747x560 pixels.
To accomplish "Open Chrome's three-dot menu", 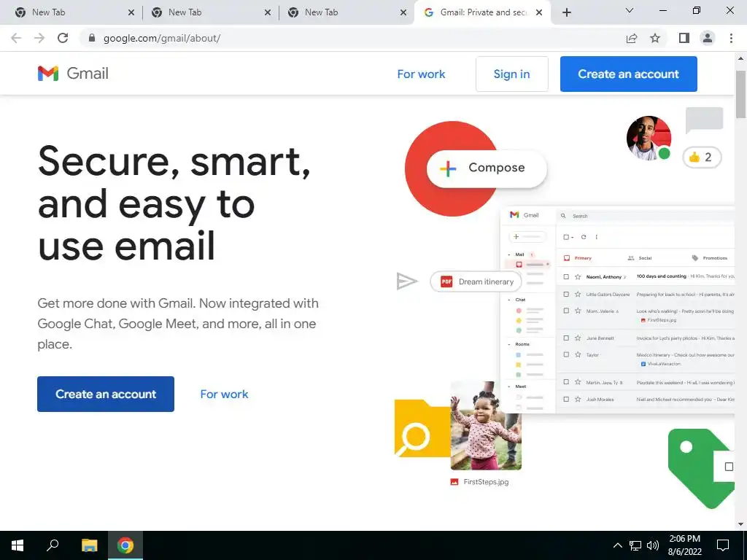I will coord(731,38).
